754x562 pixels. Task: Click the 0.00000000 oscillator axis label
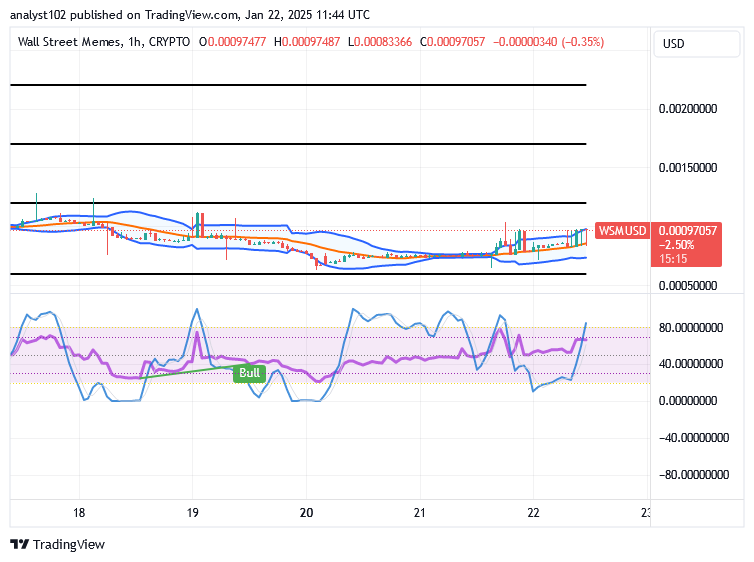tap(688, 401)
